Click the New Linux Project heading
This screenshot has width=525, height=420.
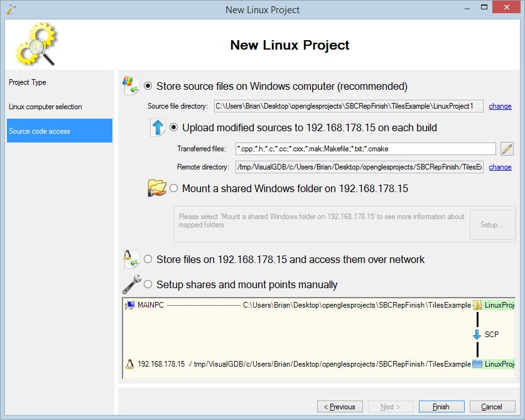point(290,45)
